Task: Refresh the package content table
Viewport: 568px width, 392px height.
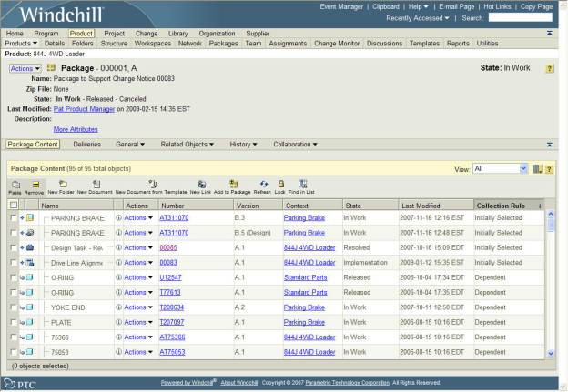Action: tap(264, 184)
